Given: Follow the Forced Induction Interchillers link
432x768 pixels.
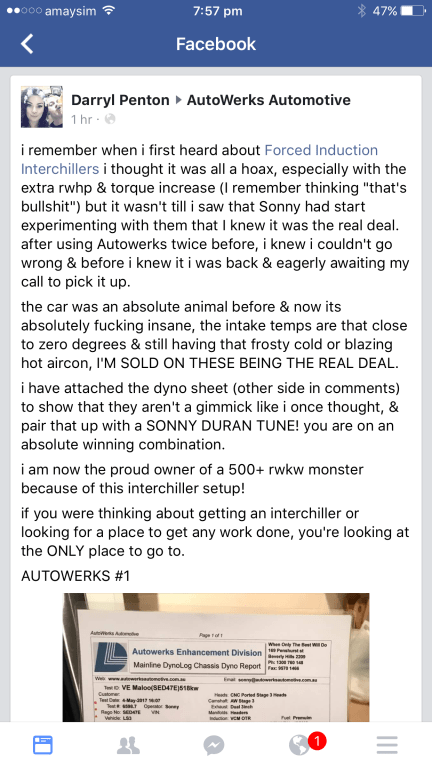Looking at the screenshot, I should pyautogui.click(x=199, y=159).
